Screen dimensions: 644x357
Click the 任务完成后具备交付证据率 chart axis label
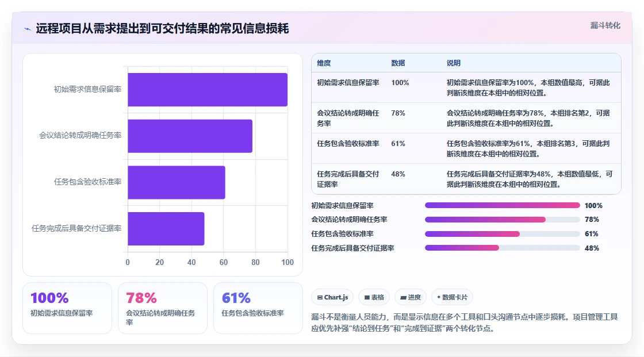[x=76, y=228]
